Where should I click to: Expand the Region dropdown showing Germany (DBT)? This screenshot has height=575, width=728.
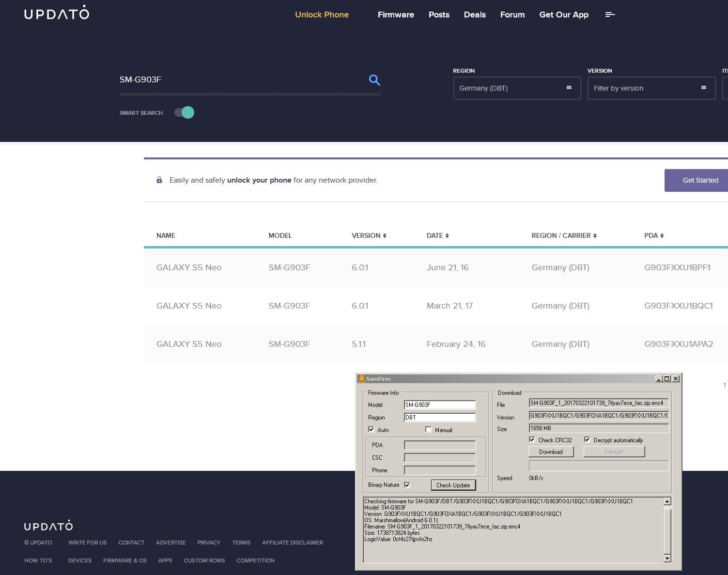click(x=517, y=88)
